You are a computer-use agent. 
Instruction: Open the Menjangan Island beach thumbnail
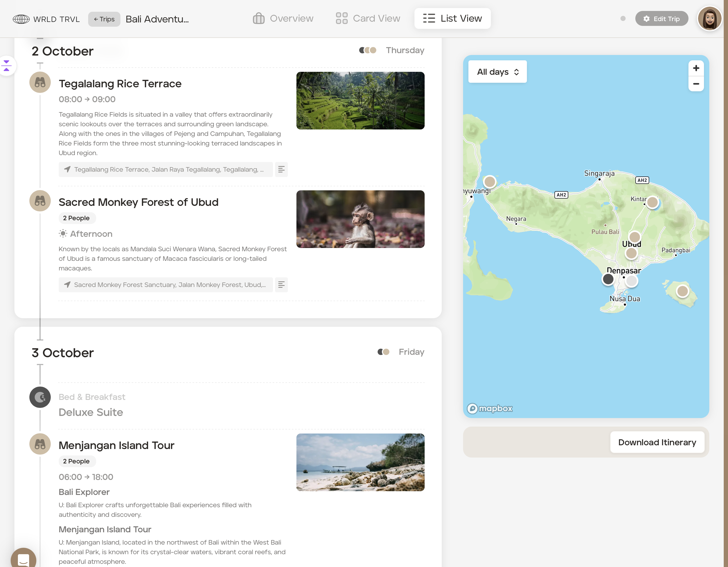click(360, 462)
